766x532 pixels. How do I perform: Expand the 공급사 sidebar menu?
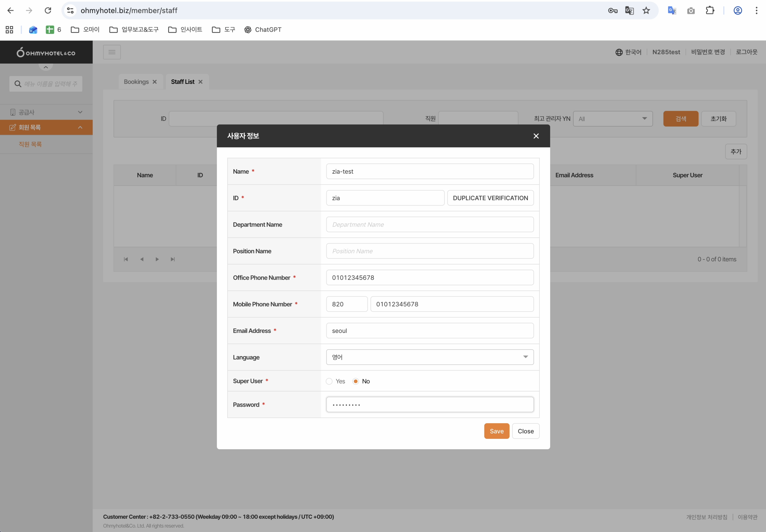(46, 112)
